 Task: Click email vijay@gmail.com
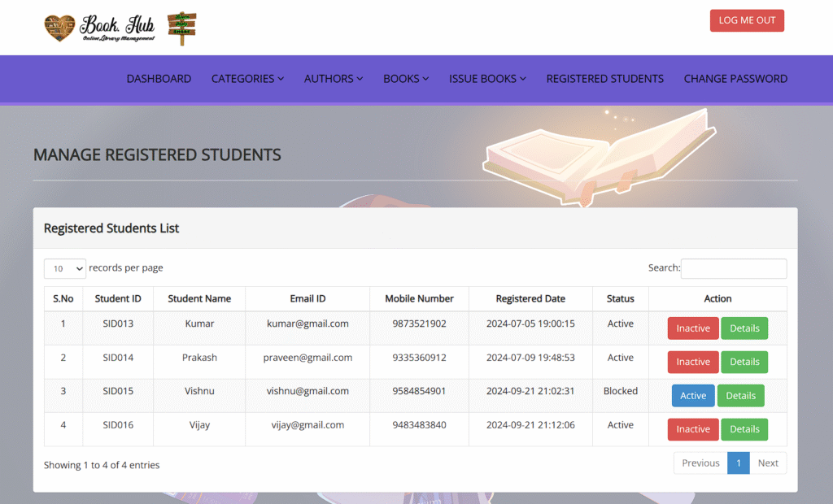coord(307,425)
